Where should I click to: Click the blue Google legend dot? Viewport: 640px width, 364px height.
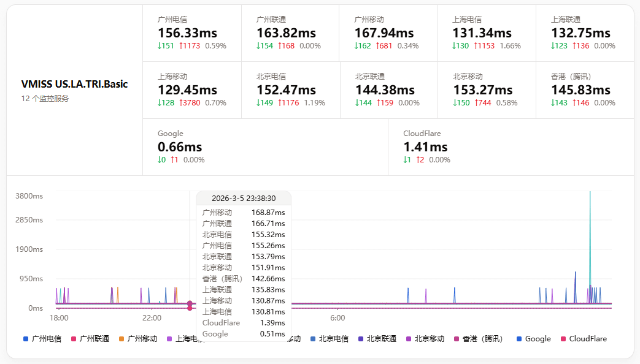pyautogui.click(x=519, y=339)
